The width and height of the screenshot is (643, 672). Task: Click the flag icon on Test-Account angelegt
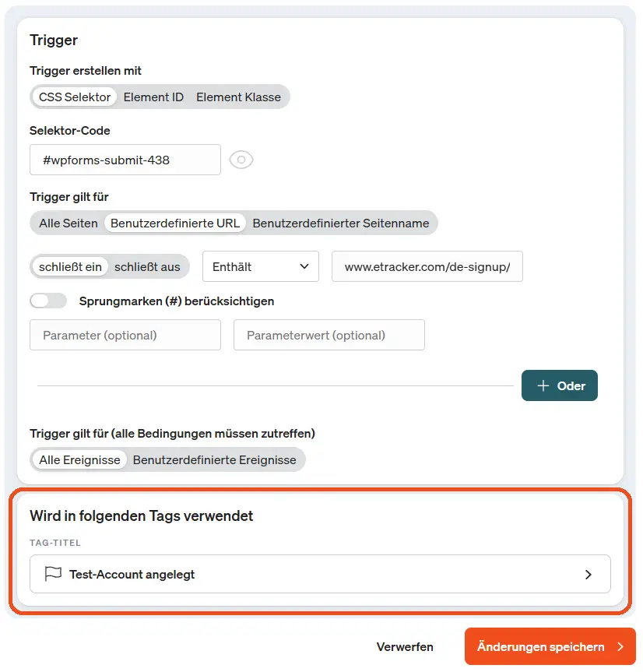[52, 574]
